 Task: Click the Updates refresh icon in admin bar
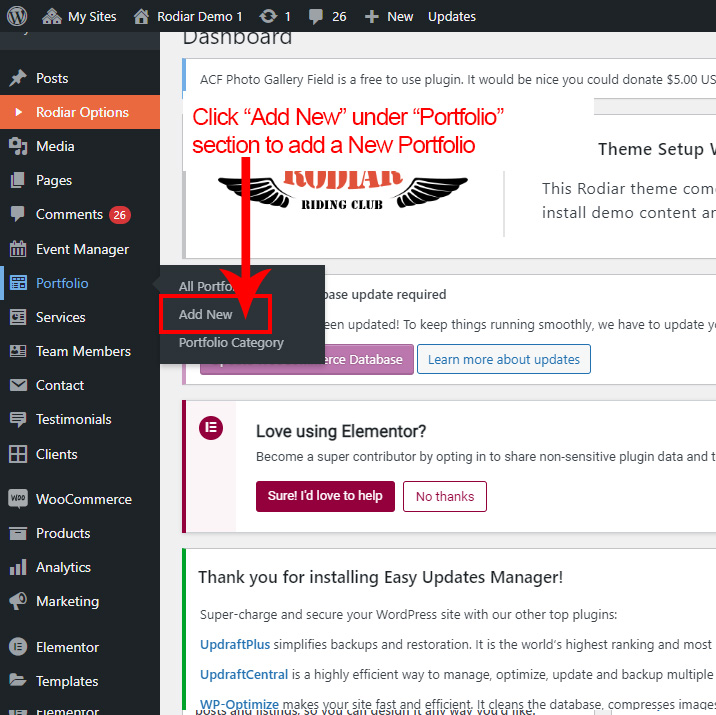pos(267,16)
